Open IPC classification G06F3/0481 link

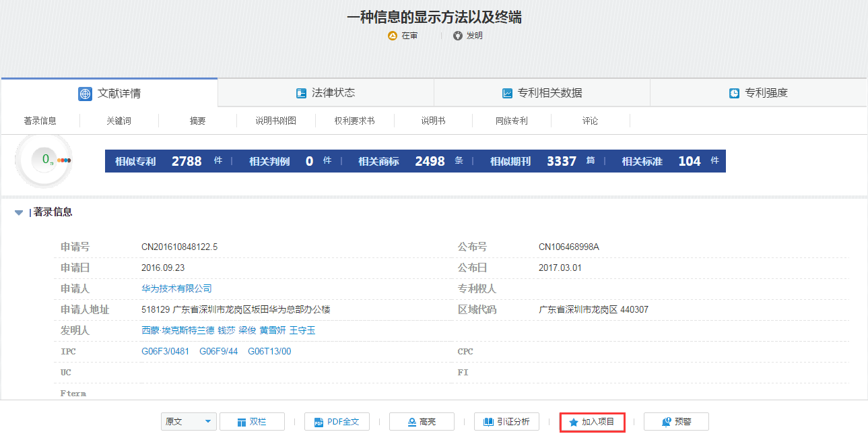[x=165, y=352]
